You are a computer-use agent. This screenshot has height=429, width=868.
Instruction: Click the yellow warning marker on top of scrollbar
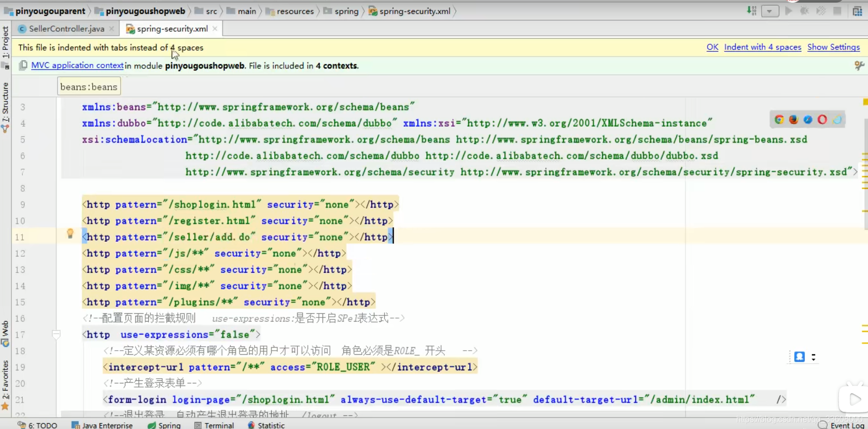click(x=865, y=102)
